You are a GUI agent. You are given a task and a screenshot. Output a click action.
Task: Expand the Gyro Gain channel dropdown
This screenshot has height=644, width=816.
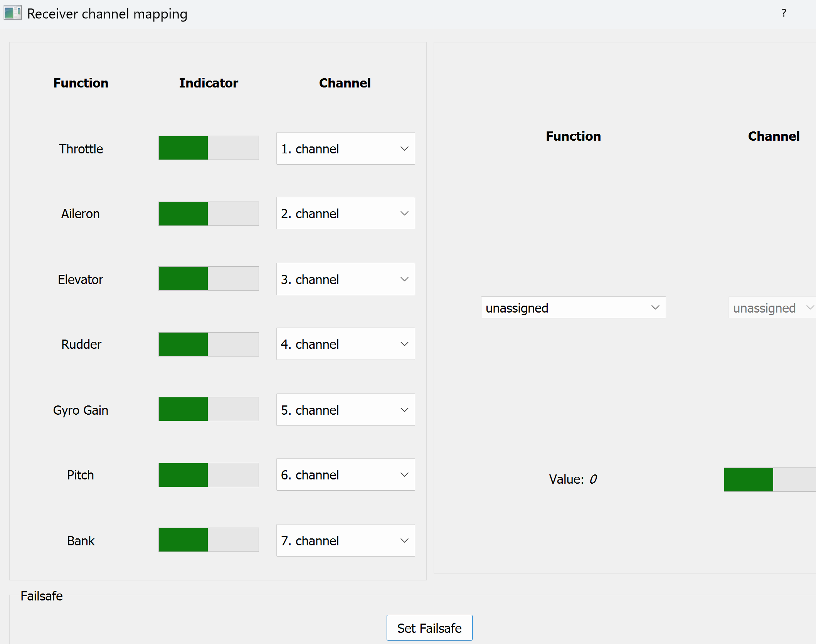[x=345, y=410]
